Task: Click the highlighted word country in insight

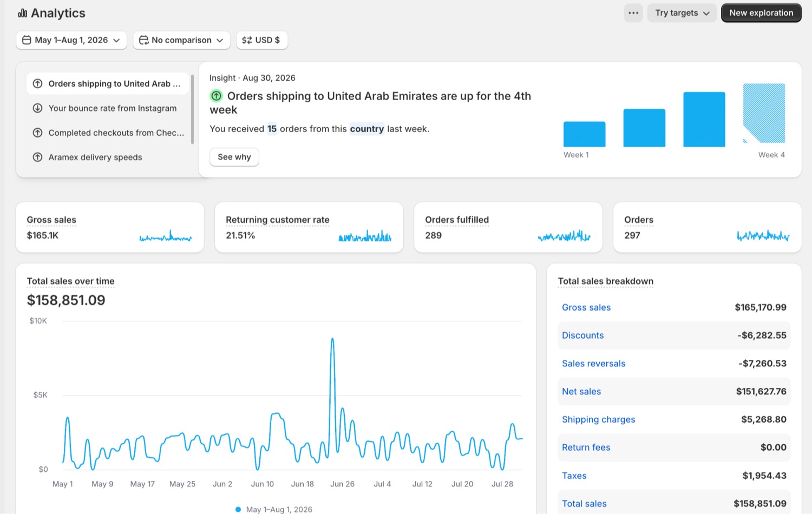Action: pyautogui.click(x=366, y=129)
